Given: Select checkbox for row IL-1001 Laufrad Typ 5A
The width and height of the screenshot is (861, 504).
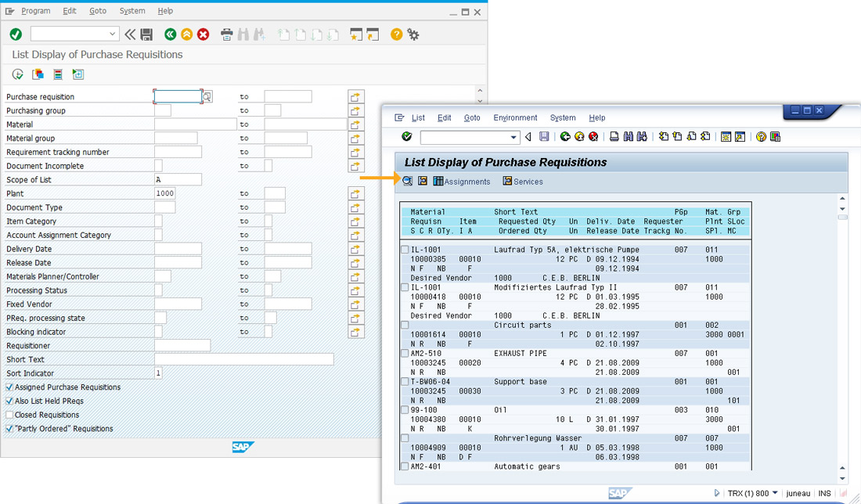Looking at the screenshot, I should point(405,250).
